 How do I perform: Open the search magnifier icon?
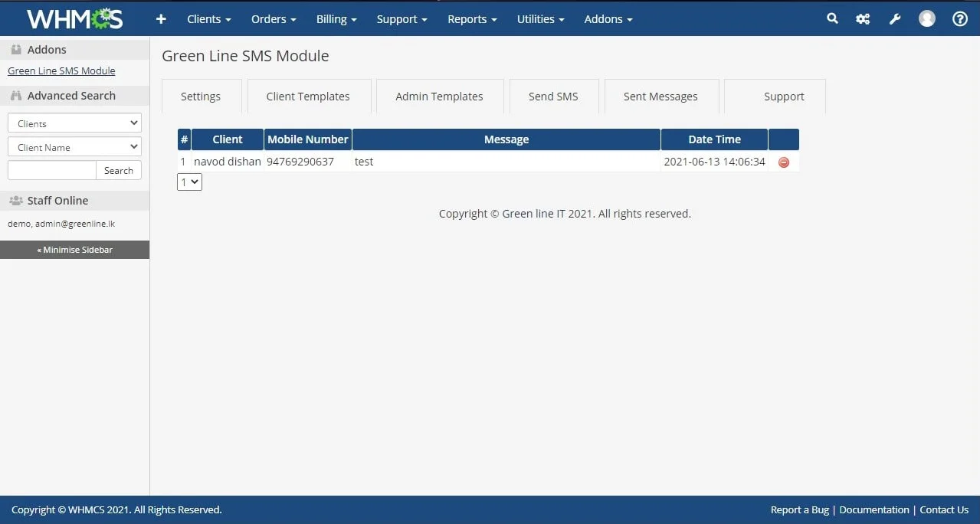(x=832, y=19)
